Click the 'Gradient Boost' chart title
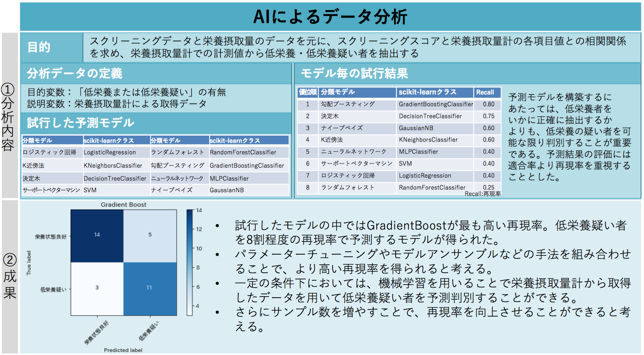The image size is (644, 355). [x=123, y=205]
